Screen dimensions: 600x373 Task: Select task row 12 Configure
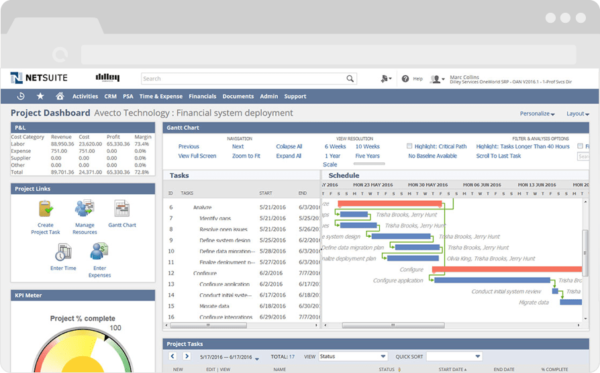(x=243, y=273)
